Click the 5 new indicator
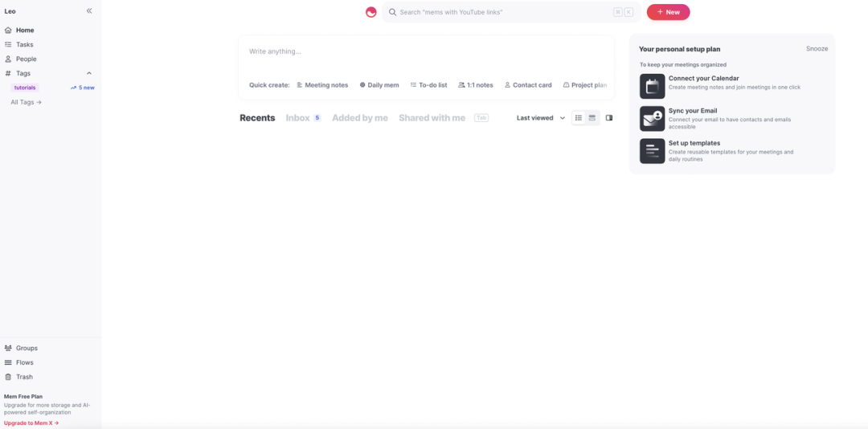This screenshot has width=868, height=429. (x=83, y=88)
